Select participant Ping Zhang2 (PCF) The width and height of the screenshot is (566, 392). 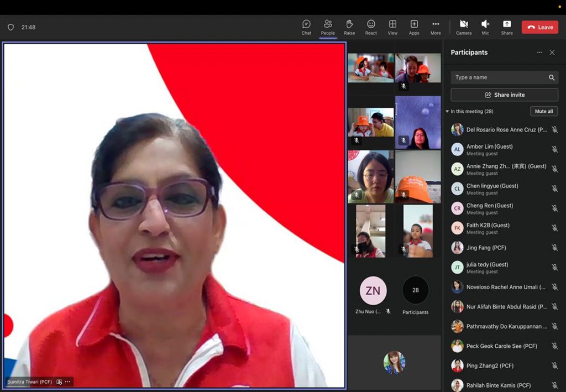(504, 365)
